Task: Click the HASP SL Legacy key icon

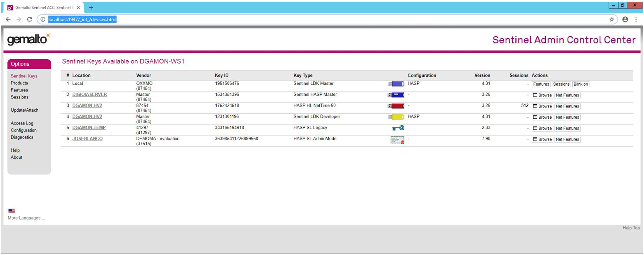Action: coord(398,128)
